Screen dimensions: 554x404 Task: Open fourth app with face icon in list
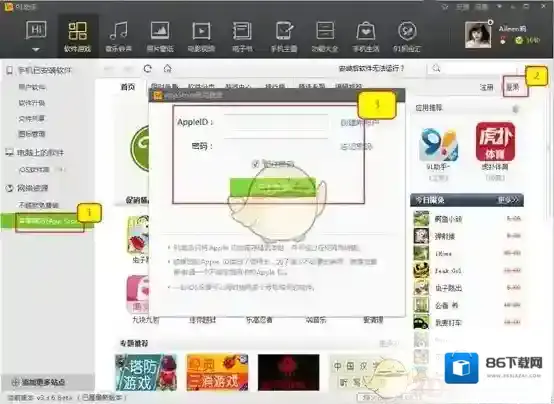(x=421, y=271)
